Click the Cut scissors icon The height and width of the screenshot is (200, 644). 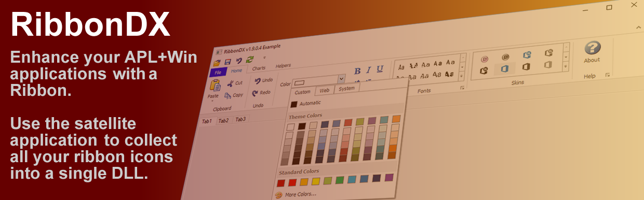pos(230,83)
